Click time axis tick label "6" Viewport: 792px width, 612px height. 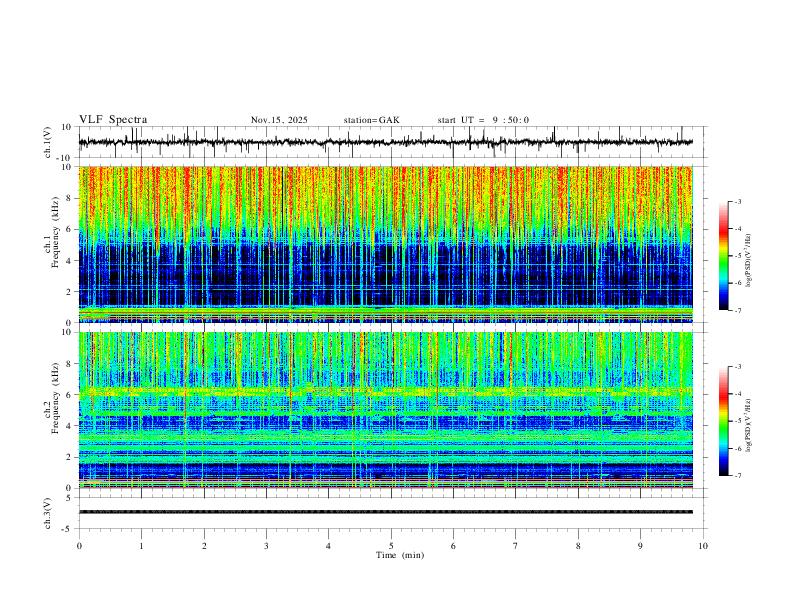pyautogui.click(x=453, y=546)
